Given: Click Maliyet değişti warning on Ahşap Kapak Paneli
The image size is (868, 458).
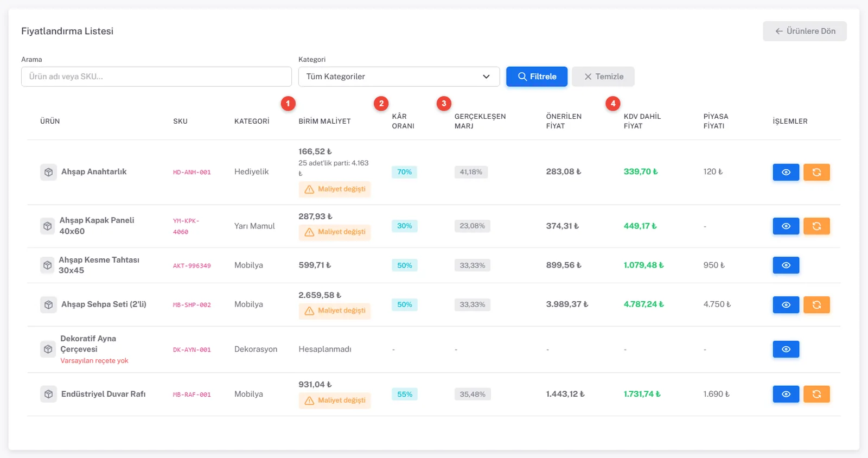Looking at the screenshot, I should (335, 232).
